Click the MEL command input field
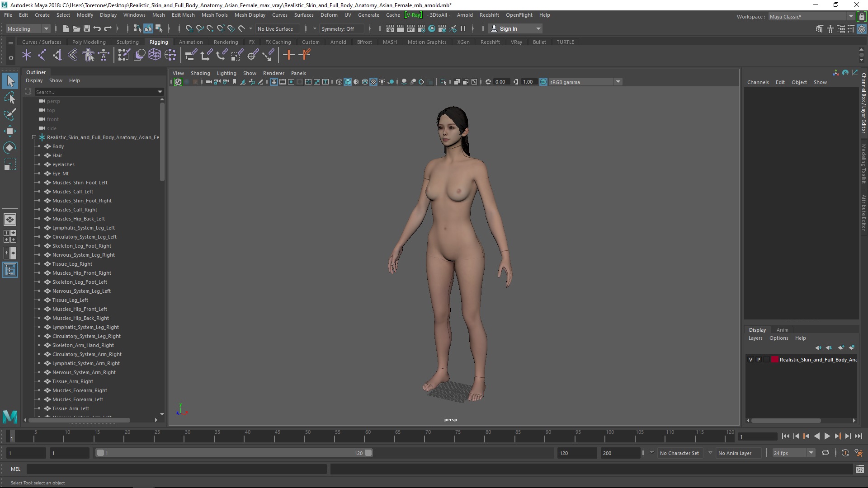868x488 pixels. click(x=176, y=469)
